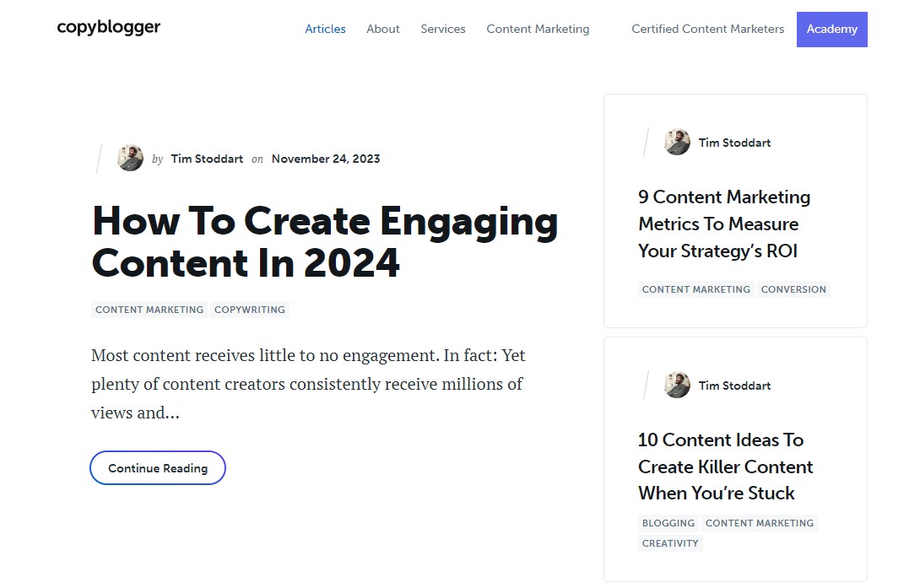Open the 'How To Create Engaging Content' headline

(324, 242)
